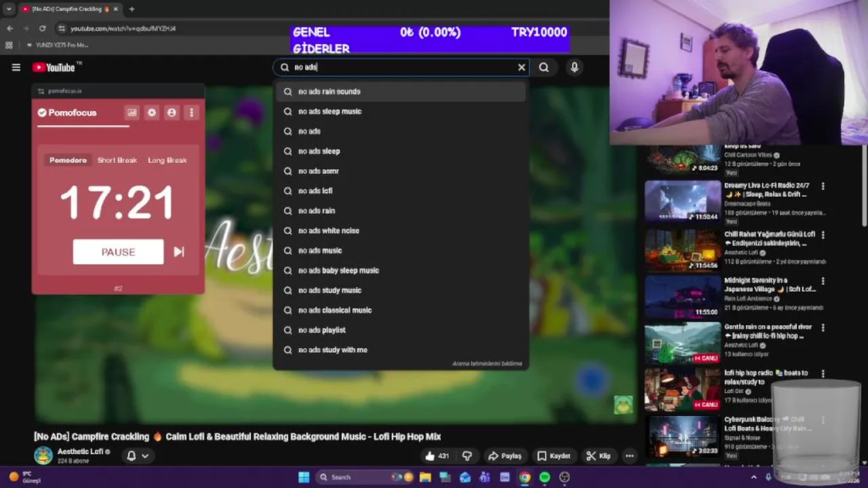Open Aesthetic Lofi channel avatar
Viewport: 868px width, 488px height.
click(43, 455)
